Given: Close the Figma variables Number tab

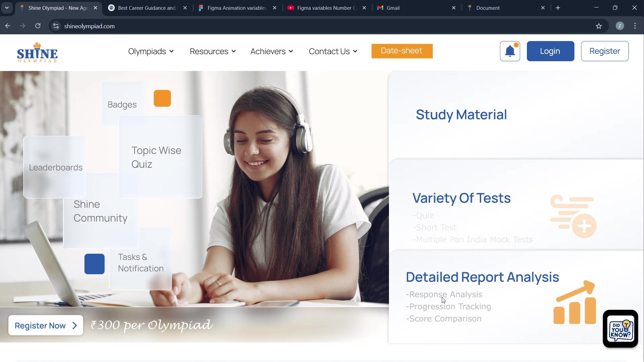Looking at the screenshot, I should pyautogui.click(x=364, y=8).
